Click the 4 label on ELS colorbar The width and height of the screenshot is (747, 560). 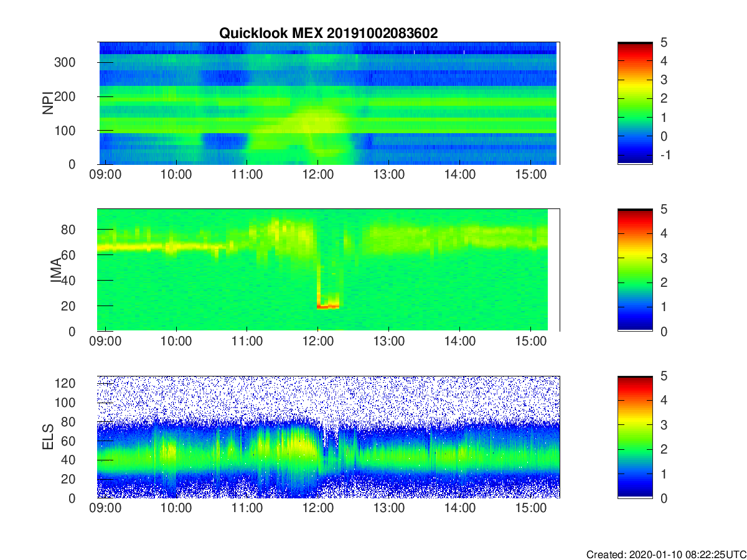pos(664,400)
